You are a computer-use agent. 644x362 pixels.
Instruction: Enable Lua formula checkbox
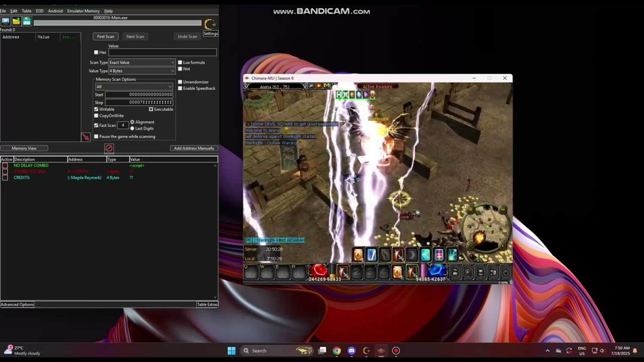tap(180, 62)
